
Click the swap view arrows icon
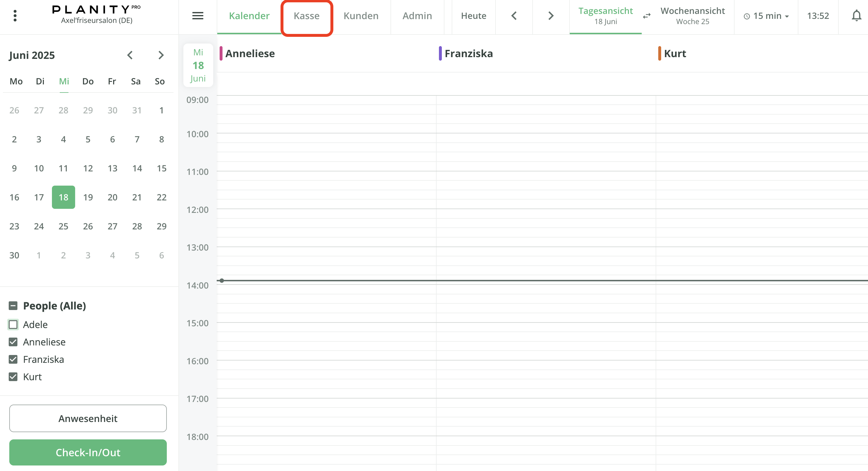click(646, 16)
